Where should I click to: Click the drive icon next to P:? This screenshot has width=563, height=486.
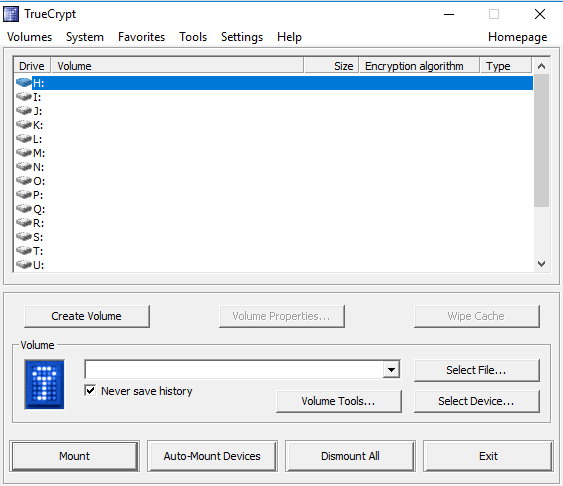coord(24,195)
